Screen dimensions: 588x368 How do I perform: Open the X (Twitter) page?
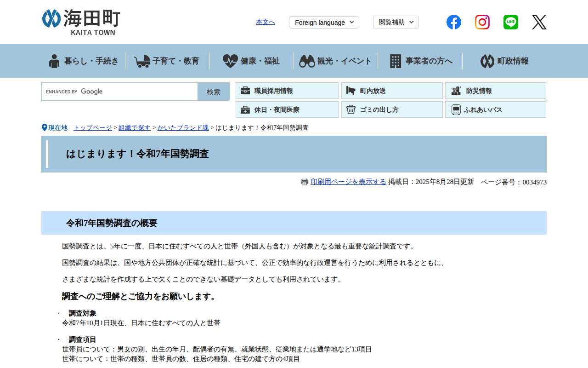click(x=539, y=22)
